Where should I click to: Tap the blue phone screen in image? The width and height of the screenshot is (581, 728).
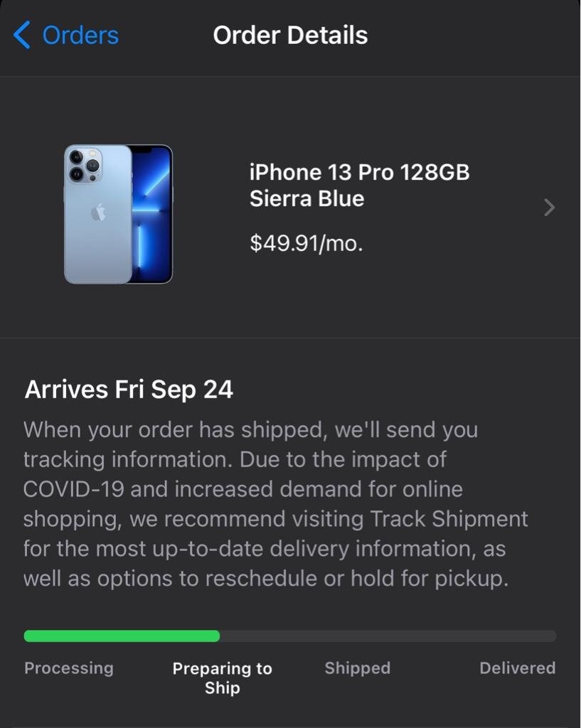[151, 213]
